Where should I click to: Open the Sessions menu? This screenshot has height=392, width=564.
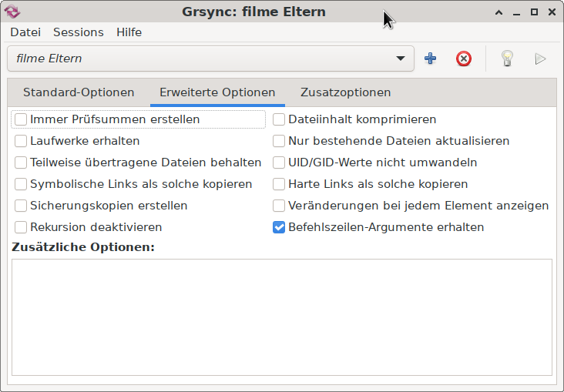79,32
